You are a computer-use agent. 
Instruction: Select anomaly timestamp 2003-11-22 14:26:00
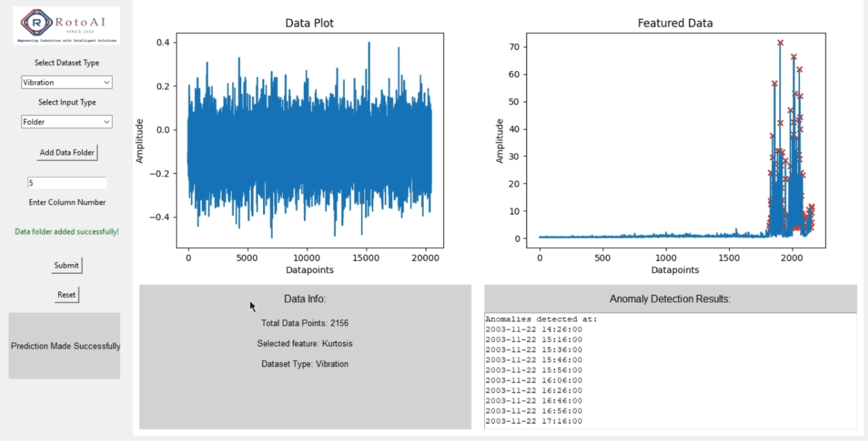[x=533, y=329]
